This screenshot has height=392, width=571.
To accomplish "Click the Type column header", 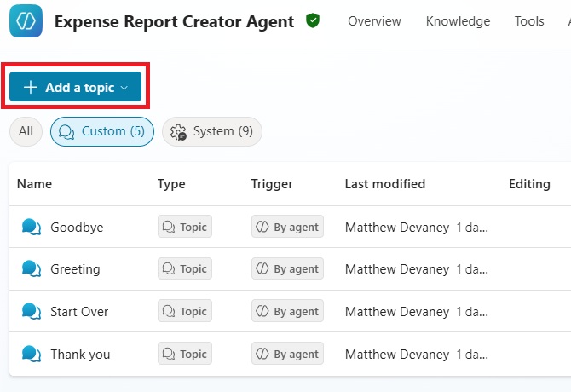I will pyautogui.click(x=171, y=184).
